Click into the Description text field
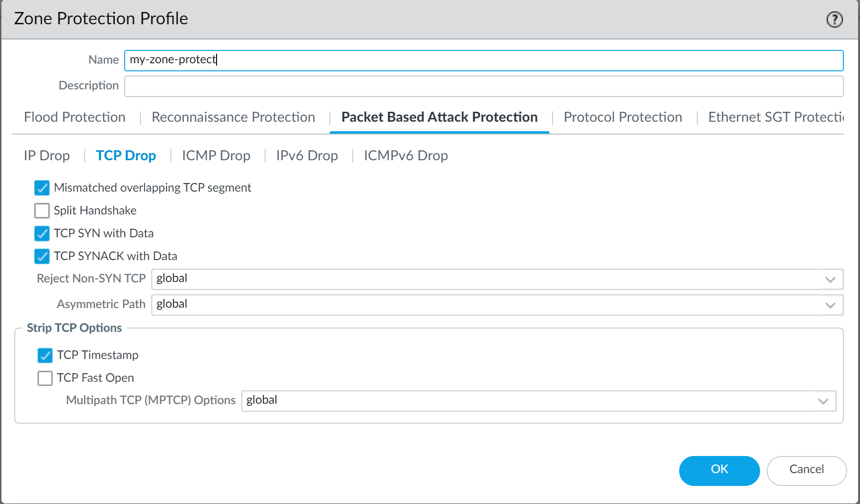The width and height of the screenshot is (860, 504). (x=484, y=86)
